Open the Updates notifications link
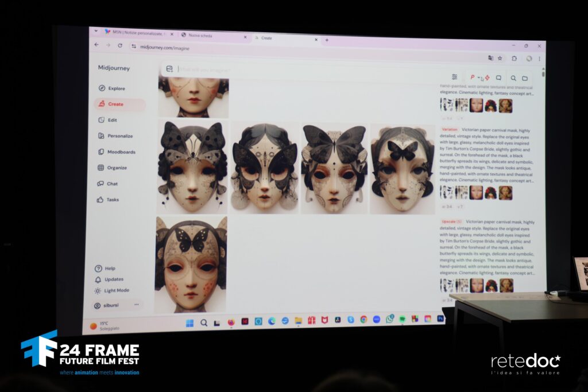 (x=114, y=280)
